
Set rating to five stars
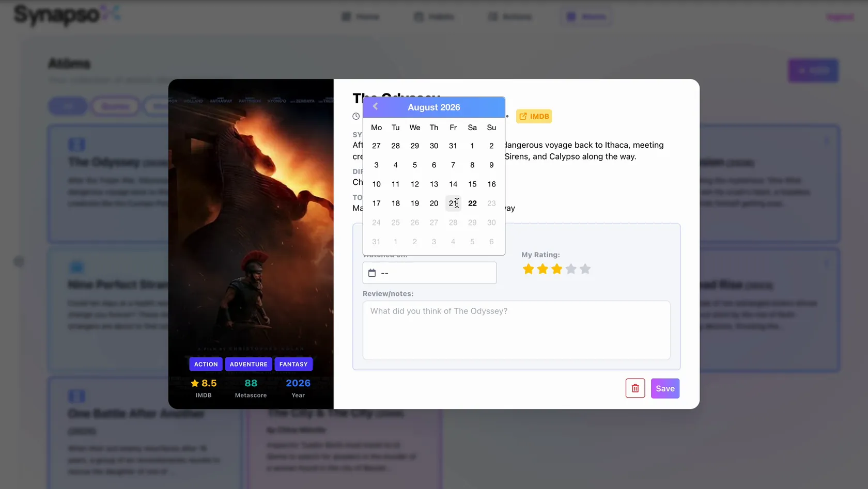coord(585,269)
